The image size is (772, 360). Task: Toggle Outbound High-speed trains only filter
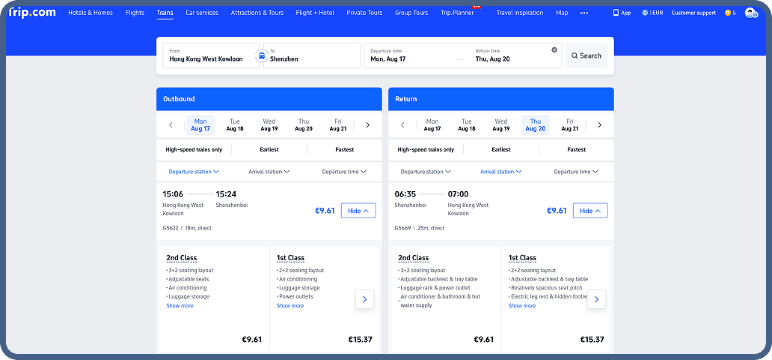194,150
